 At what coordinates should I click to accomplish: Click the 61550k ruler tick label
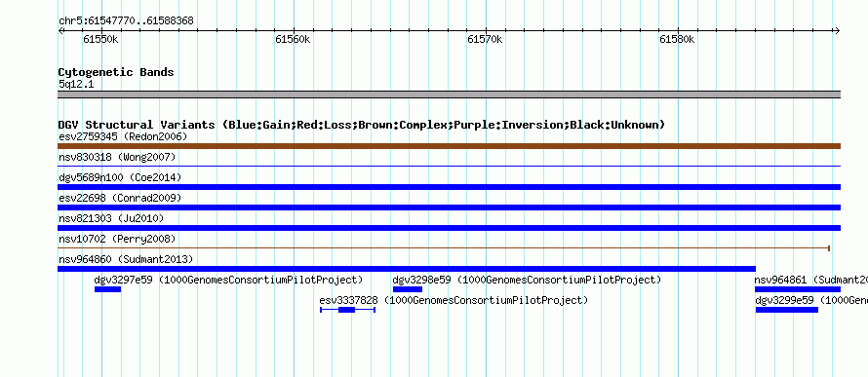click(100, 39)
